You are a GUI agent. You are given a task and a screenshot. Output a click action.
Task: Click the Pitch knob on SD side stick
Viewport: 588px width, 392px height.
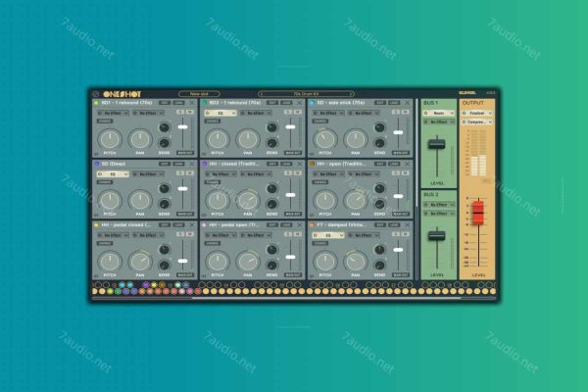[325, 139]
